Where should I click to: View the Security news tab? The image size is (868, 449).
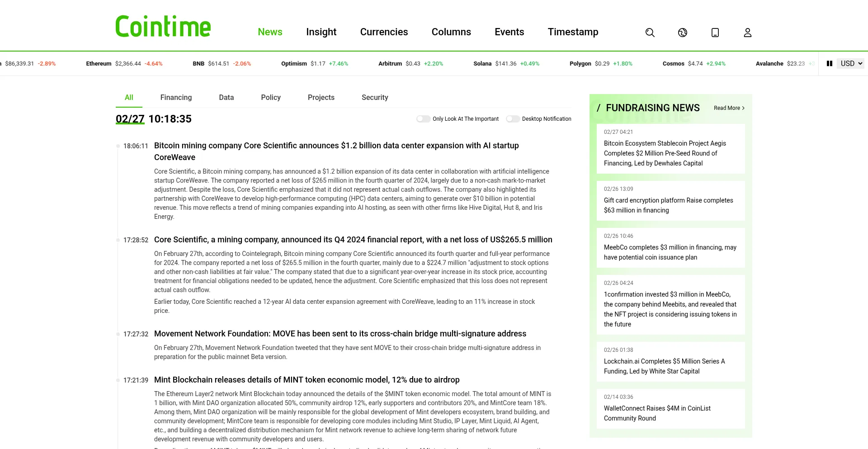coord(375,98)
